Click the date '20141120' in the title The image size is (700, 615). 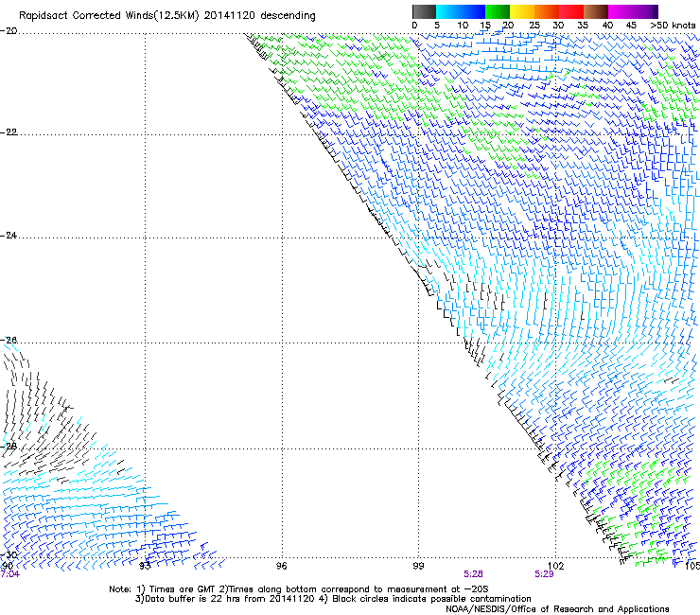pyautogui.click(x=230, y=16)
